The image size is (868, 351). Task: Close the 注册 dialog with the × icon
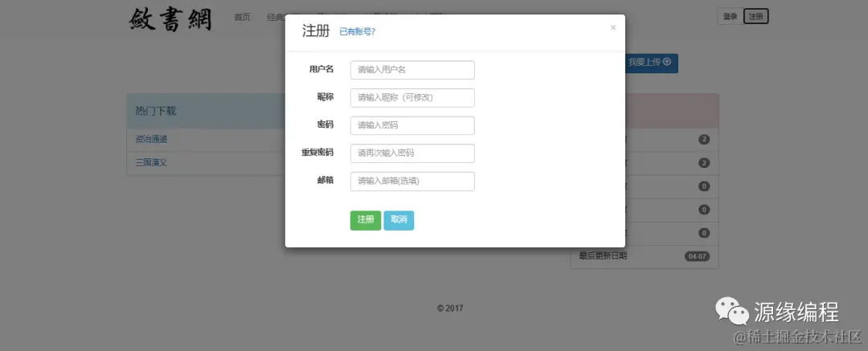point(612,27)
